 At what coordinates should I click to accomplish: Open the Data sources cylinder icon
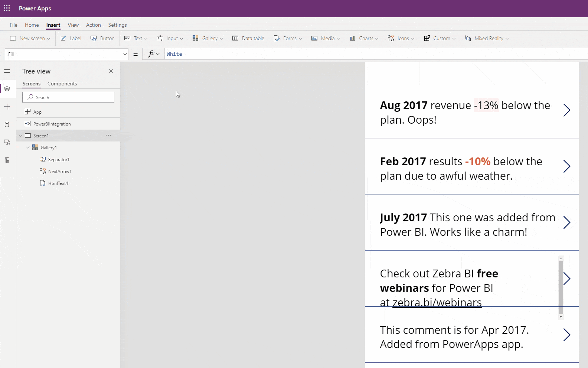tap(7, 124)
